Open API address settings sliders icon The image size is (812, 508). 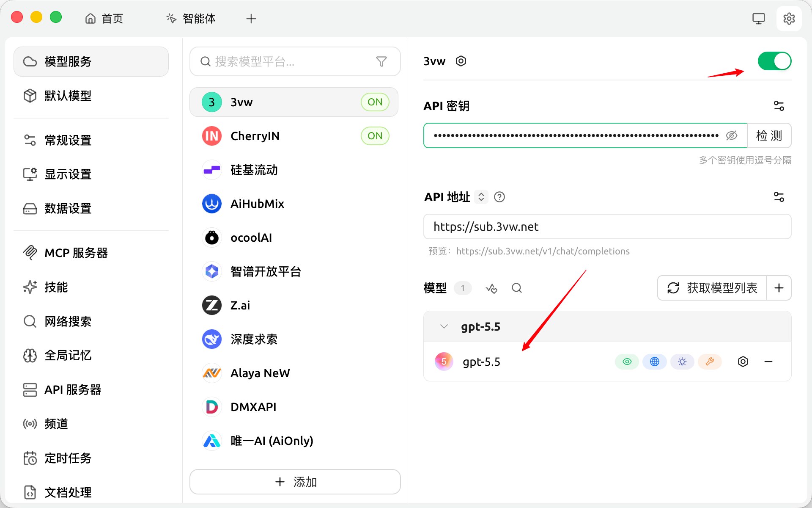[779, 197]
